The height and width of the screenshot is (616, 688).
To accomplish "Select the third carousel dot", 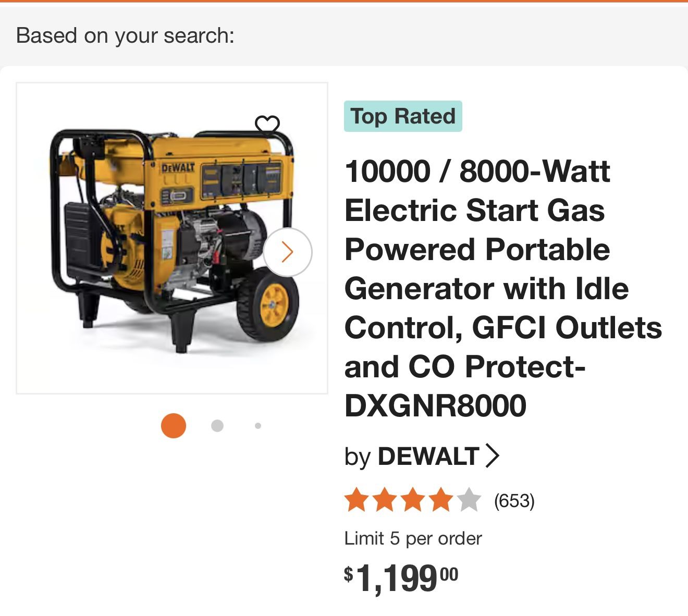I will pos(256,426).
